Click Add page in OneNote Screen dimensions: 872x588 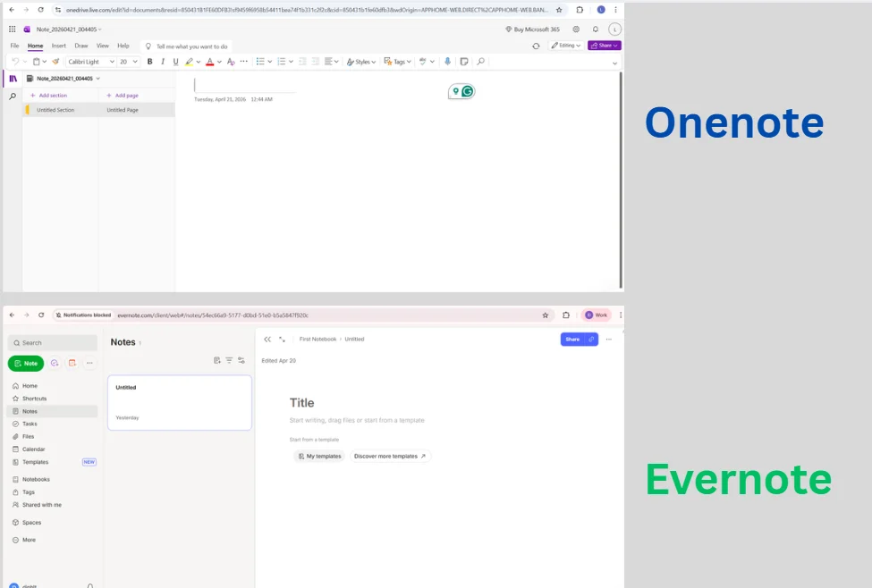tap(123, 96)
